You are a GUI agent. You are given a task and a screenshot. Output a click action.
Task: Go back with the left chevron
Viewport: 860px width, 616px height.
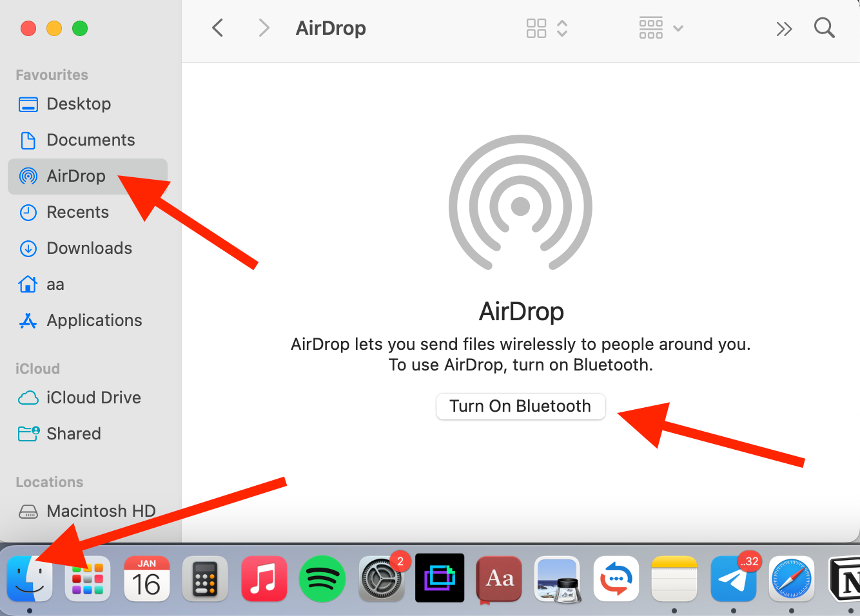tap(218, 28)
